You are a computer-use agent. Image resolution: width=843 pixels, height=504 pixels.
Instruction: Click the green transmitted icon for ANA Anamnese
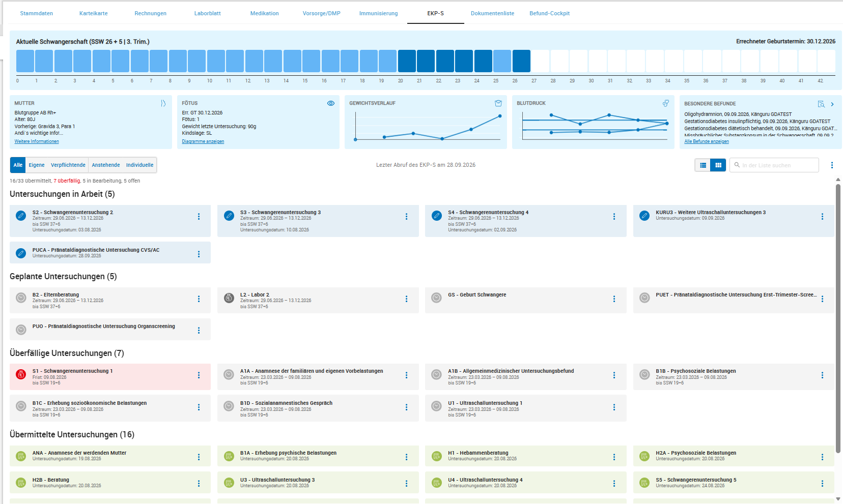coord(21,456)
